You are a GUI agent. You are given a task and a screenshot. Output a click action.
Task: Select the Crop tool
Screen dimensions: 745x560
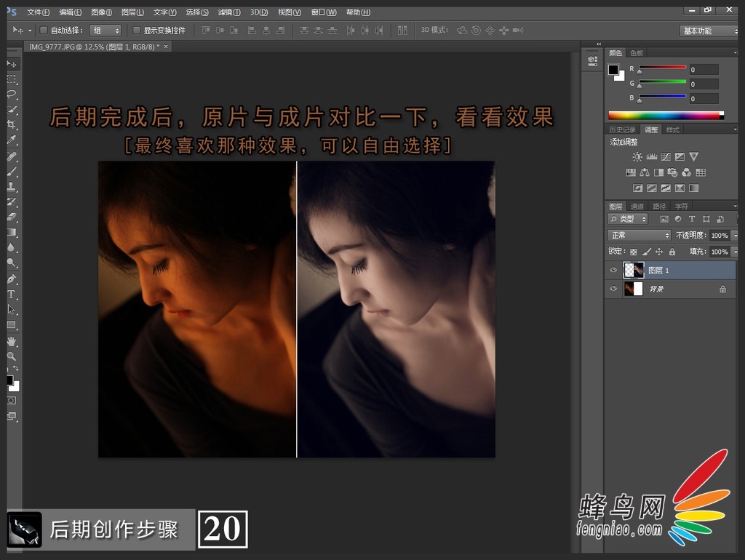point(12,124)
